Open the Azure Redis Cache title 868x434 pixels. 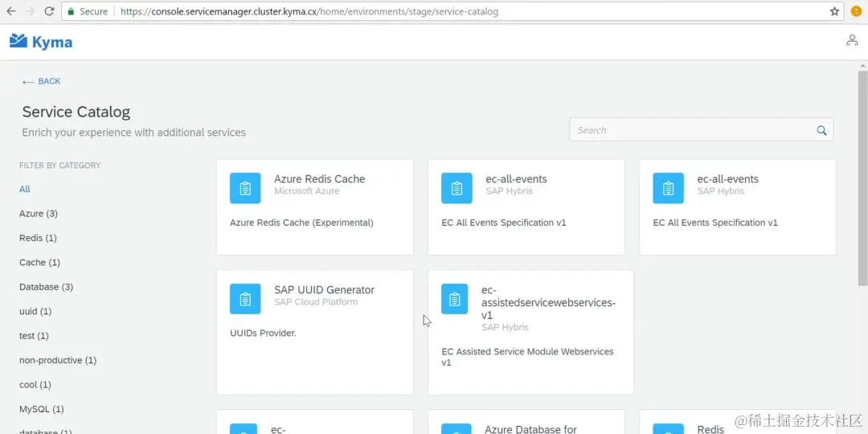coord(319,178)
